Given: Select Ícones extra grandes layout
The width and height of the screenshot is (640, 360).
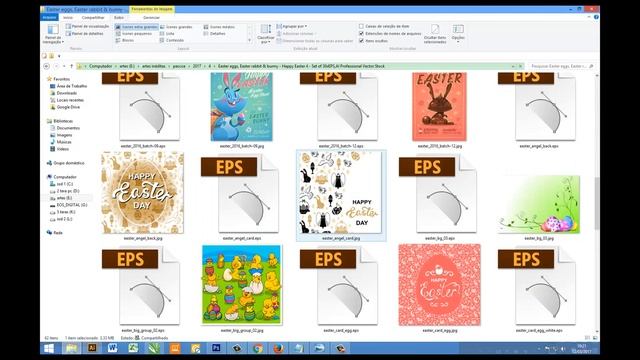Looking at the screenshot, I should point(136,27).
